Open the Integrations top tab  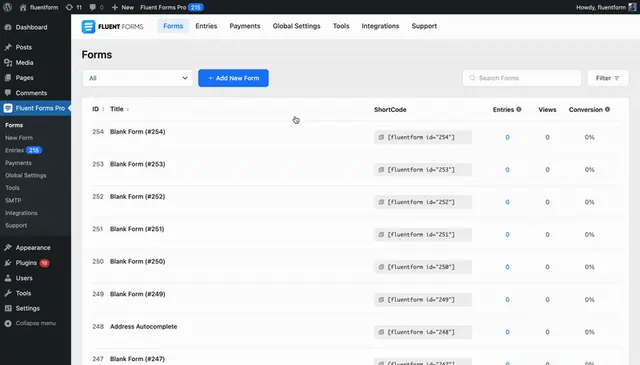pyautogui.click(x=380, y=26)
